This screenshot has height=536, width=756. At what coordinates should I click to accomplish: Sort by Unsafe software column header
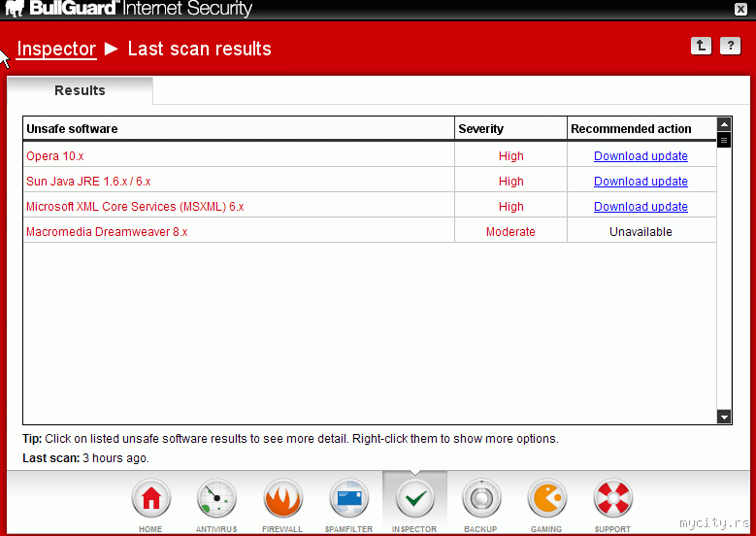[239, 129]
